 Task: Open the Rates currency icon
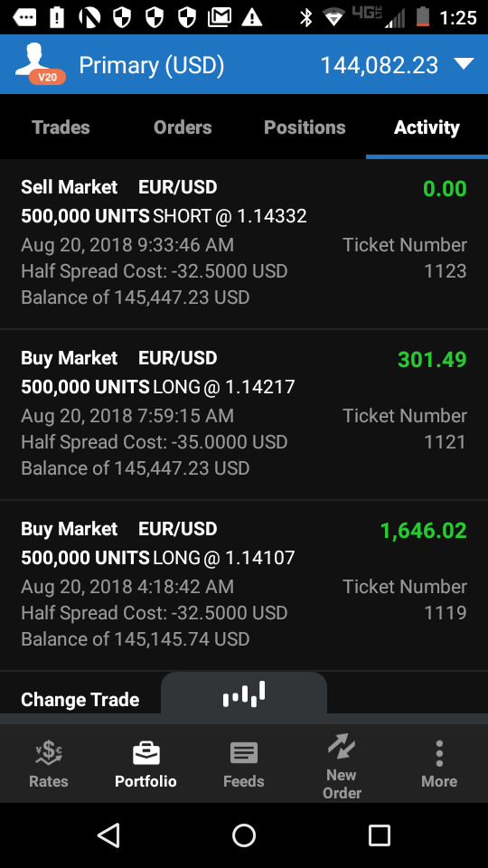[49, 753]
